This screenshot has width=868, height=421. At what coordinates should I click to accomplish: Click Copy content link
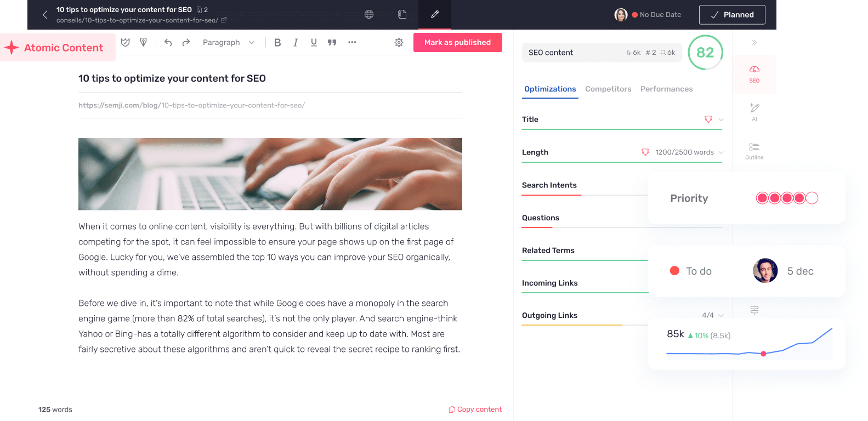tap(475, 409)
